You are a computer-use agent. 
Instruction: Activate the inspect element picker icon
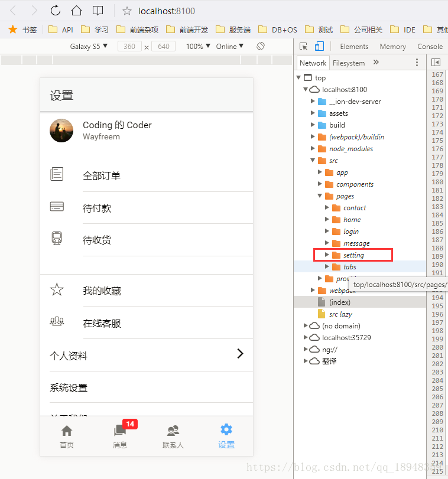pos(303,47)
